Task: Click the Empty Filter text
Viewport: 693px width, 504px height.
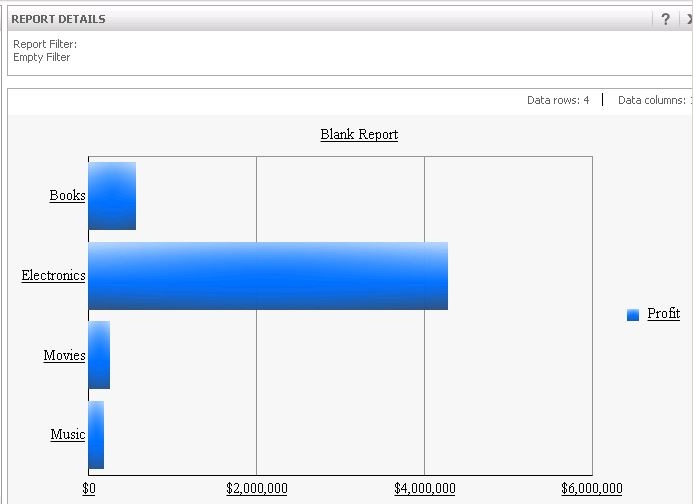Action: [x=42, y=57]
